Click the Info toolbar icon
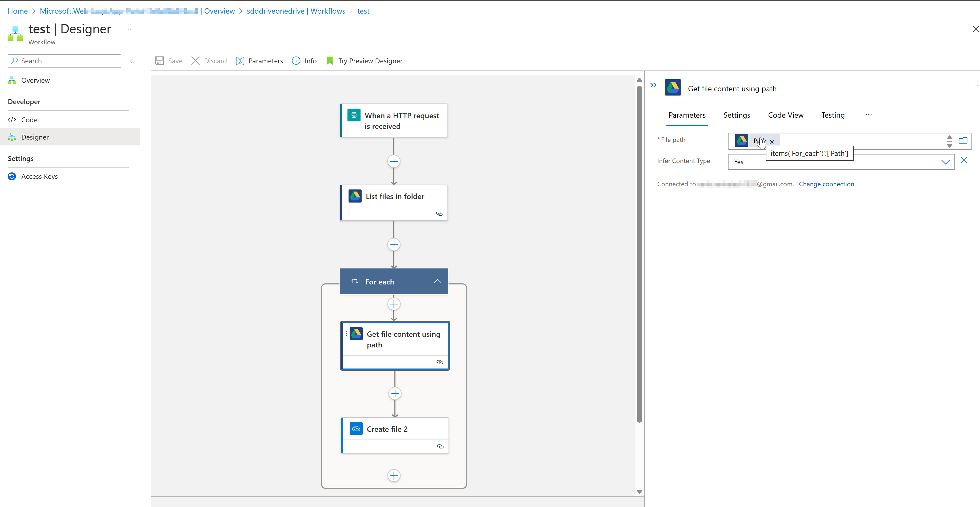 [296, 61]
